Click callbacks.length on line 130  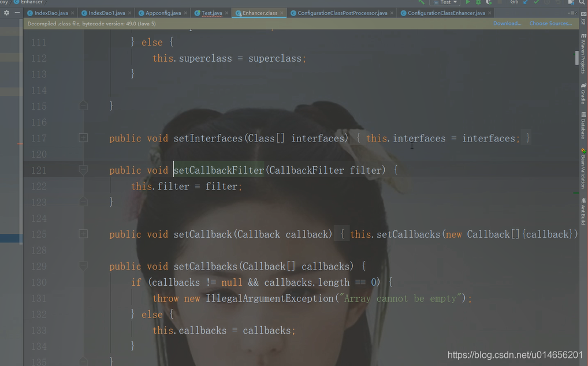307,282
